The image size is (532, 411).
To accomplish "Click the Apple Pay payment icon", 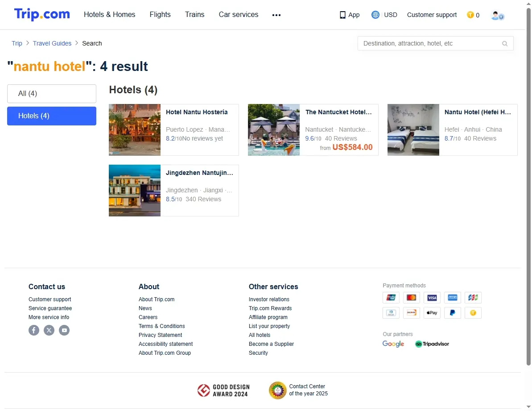I will tap(432, 312).
